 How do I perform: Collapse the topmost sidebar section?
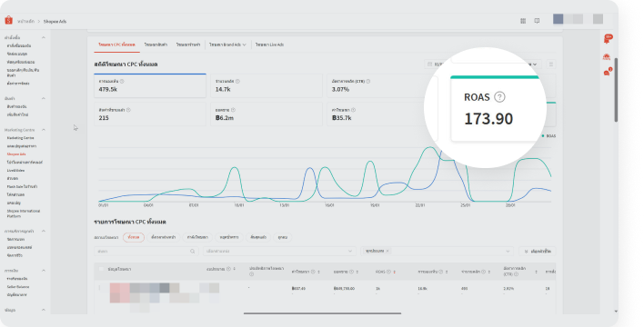click(x=43, y=37)
